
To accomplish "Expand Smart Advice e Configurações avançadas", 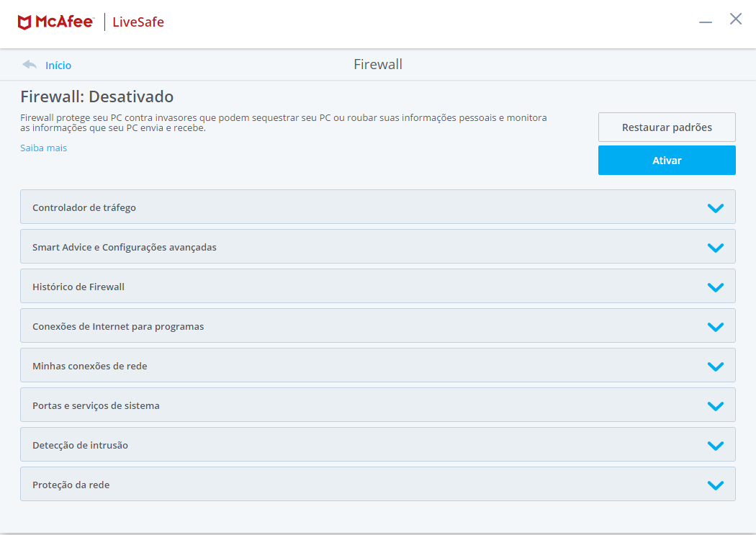I will (x=378, y=246).
